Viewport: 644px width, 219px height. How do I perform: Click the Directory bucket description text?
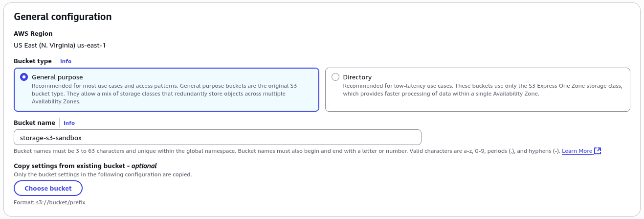pyautogui.click(x=482, y=90)
